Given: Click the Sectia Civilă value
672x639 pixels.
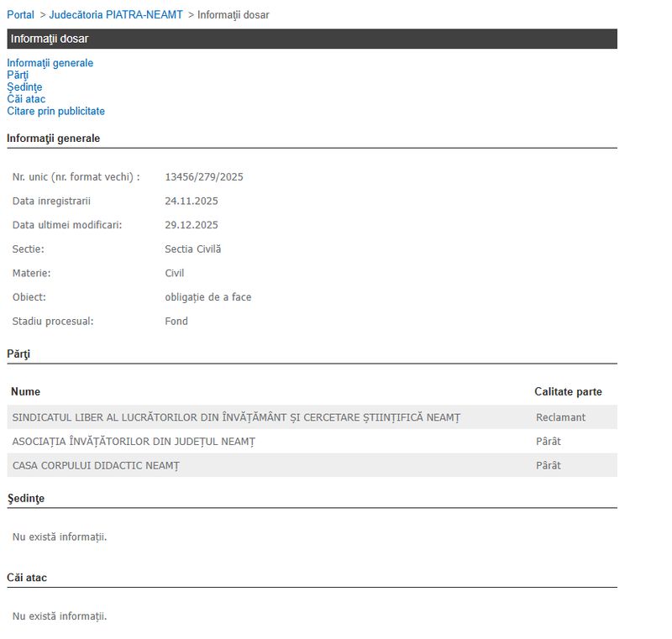Looking at the screenshot, I should pyautogui.click(x=193, y=249).
